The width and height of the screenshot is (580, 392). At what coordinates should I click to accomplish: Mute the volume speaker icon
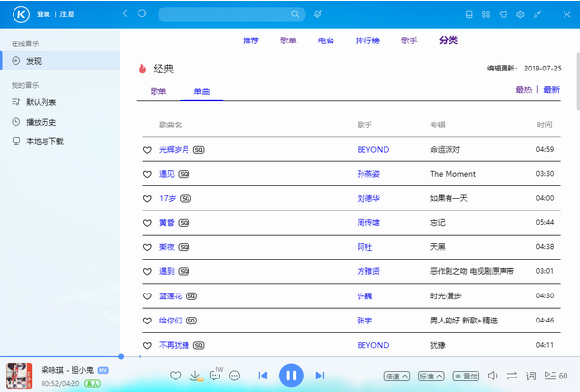[492, 376]
